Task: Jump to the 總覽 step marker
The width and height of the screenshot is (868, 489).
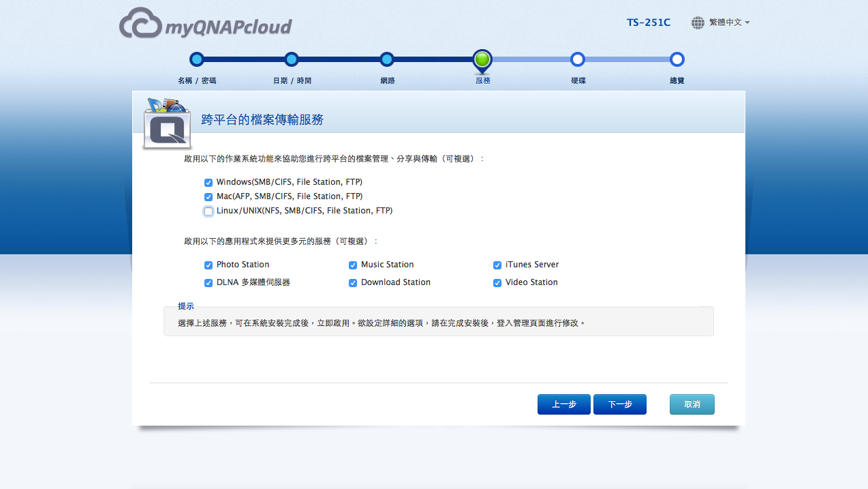Action: click(677, 59)
